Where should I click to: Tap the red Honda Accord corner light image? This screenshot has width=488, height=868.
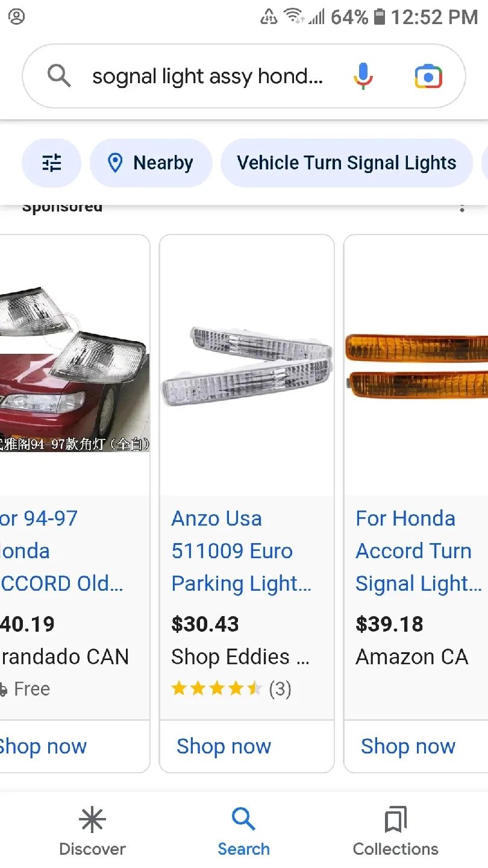pyautogui.click(x=74, y=369)
